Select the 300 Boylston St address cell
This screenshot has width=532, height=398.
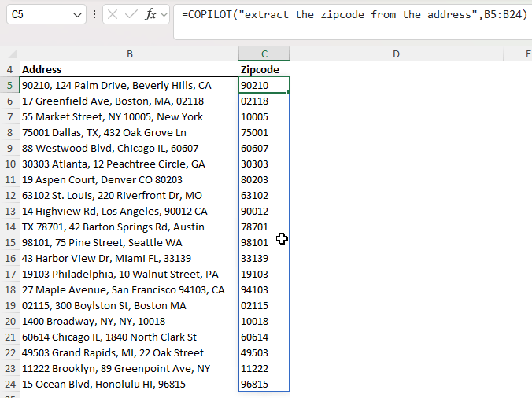(x=129, y=305)
